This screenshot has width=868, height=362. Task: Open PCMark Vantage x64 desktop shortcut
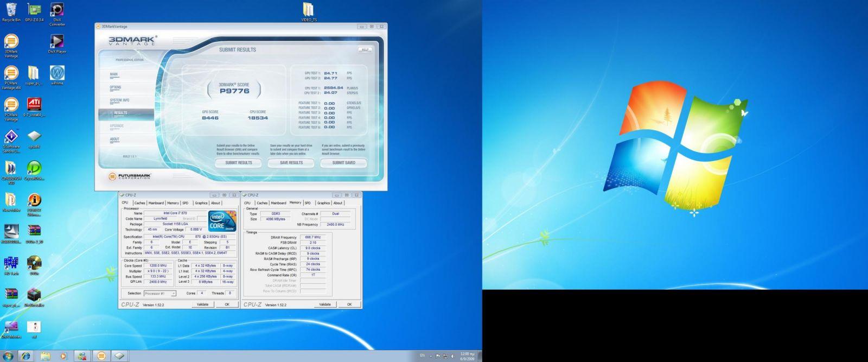coord(11,78)
